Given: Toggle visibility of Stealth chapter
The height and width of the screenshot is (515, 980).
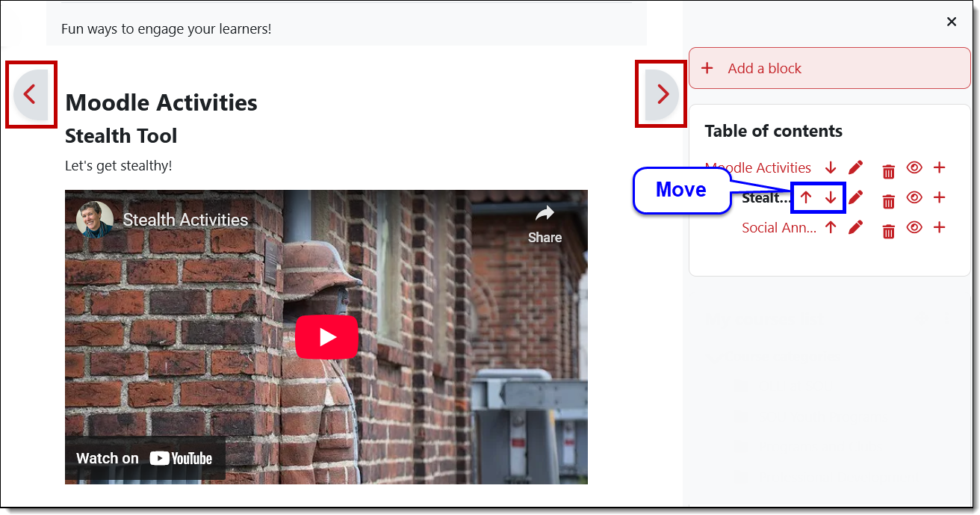Looking at the screenshot, I should click(914, 197).
